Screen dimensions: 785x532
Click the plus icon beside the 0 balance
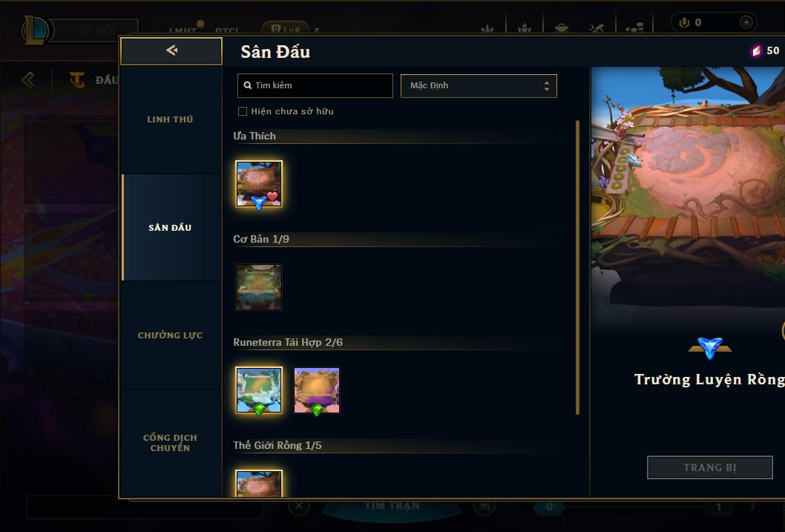(746, 22)
